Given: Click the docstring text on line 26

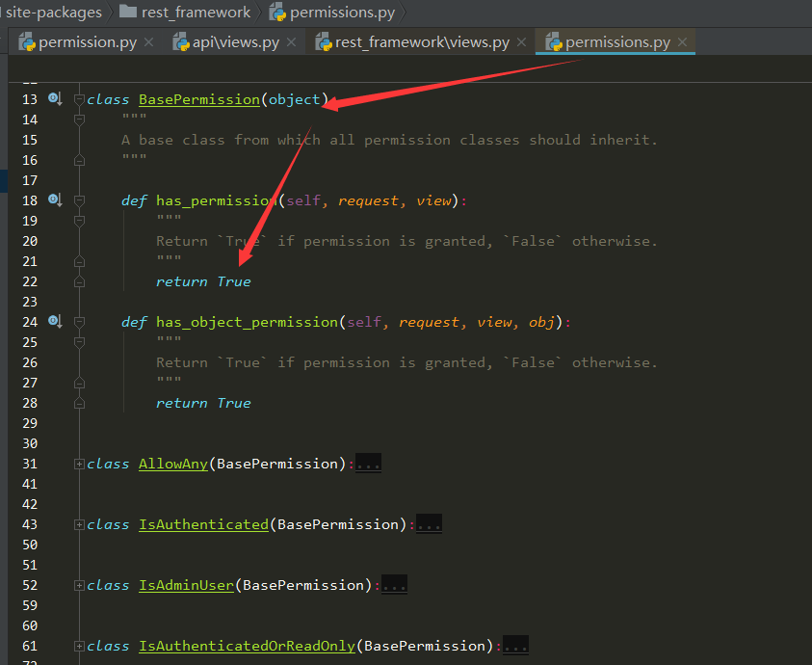Looking at the screenshot, I should tap(406, 362).
